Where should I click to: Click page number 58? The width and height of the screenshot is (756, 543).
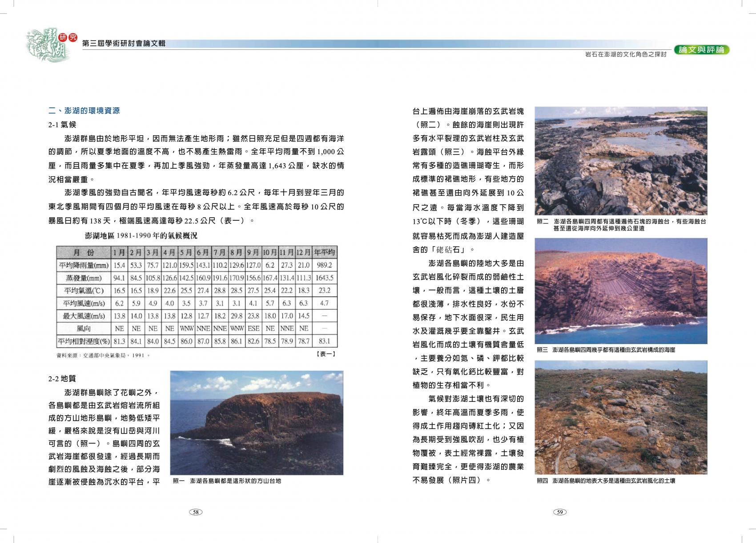[x=196, y=512]
